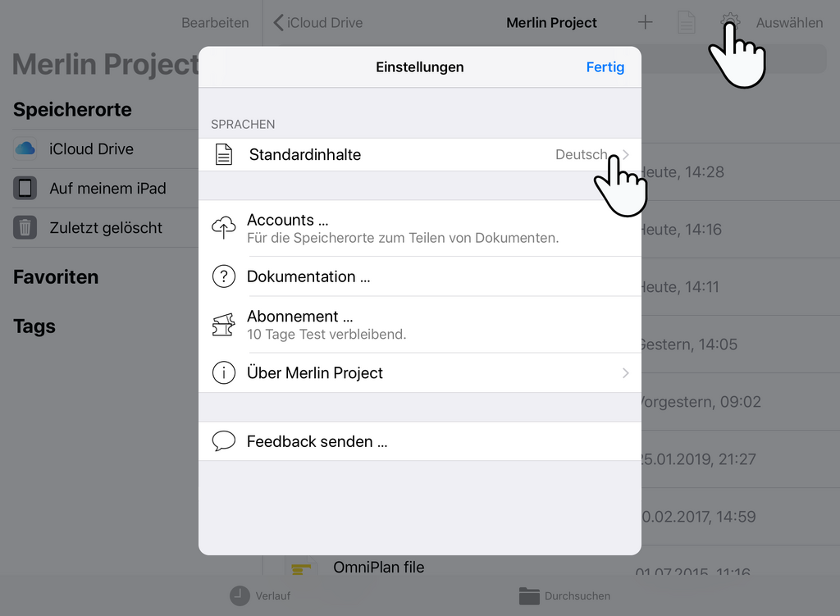Click the Dokumentation question mark icon
The width and height of the screenshot is (840, 616).
pyautogui.click(x=224, y=277)
